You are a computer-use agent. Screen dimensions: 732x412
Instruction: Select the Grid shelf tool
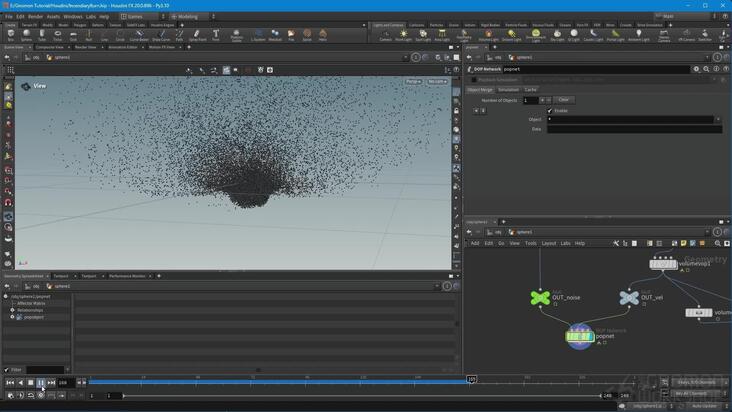pos(73,35)
